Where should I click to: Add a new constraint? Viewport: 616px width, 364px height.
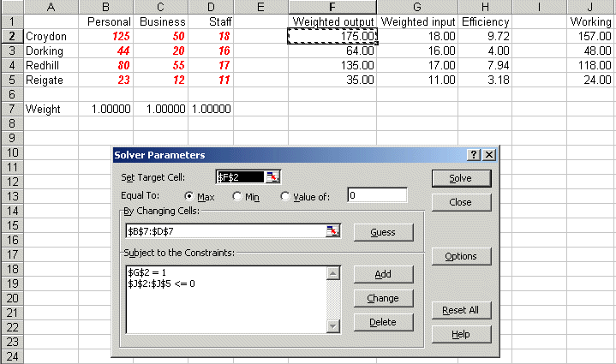tap(383, 274)
